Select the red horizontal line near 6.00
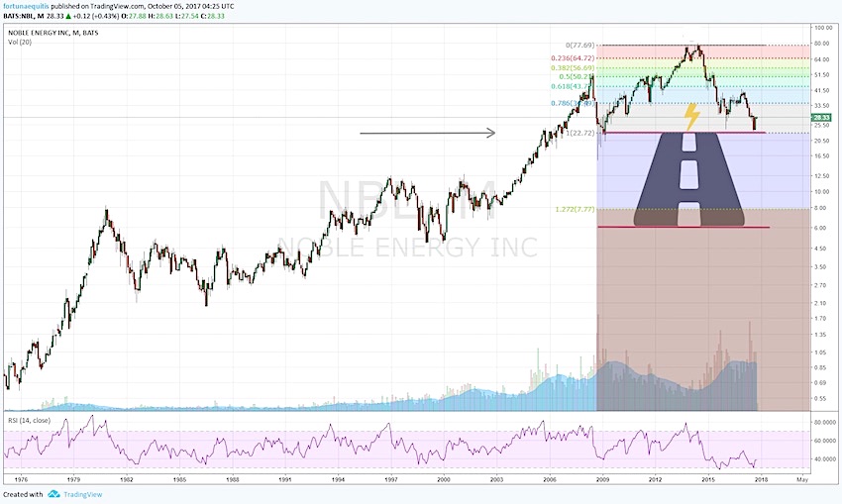Viewport: 842px width, 504px height. (x=684, y=227)
